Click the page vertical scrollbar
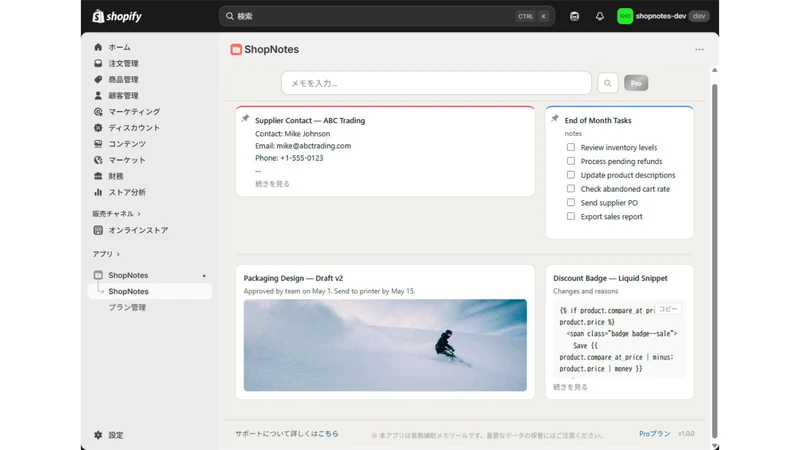This screenshot has height=450, width=800. (x=714, y=260)
